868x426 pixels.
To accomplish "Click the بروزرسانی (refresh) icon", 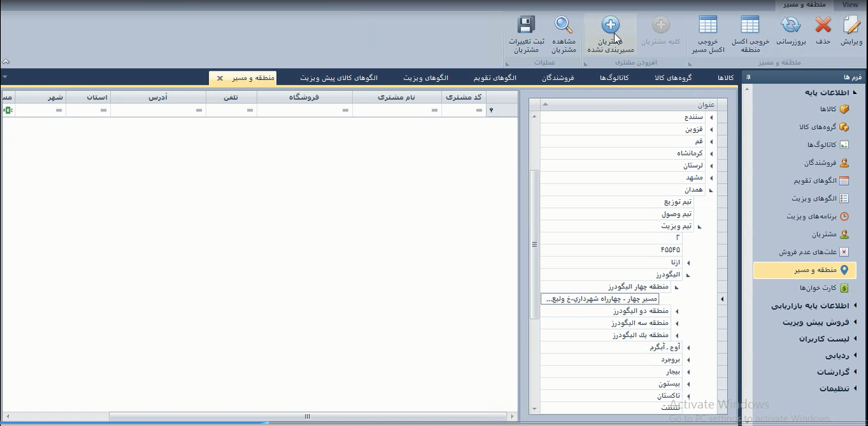I will pyautogui.click(x=790, y=26).
